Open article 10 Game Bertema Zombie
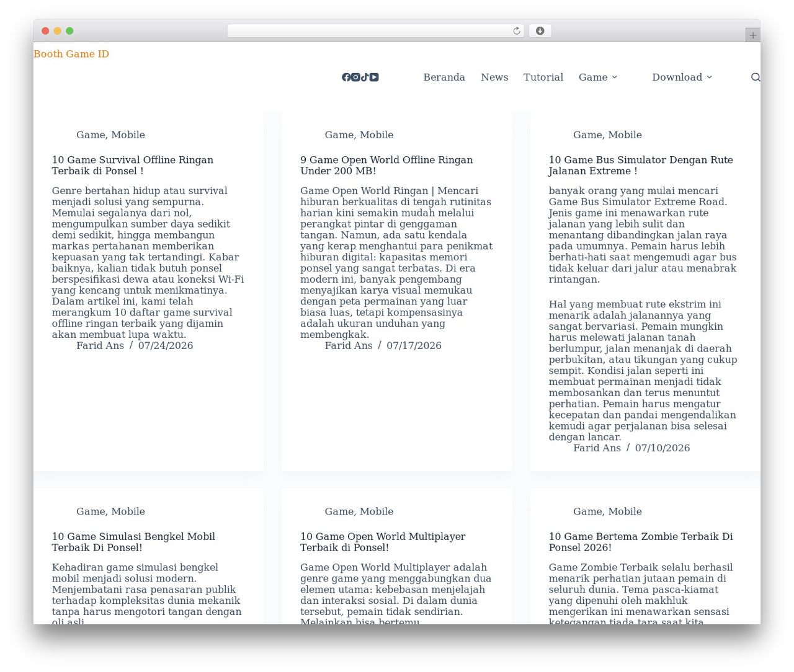 pyautogui.click(x=641, y=542)
